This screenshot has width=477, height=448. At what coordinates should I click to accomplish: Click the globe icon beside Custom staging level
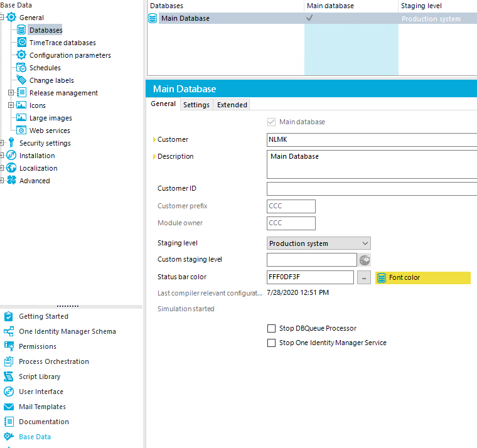(x=364, y=260)
